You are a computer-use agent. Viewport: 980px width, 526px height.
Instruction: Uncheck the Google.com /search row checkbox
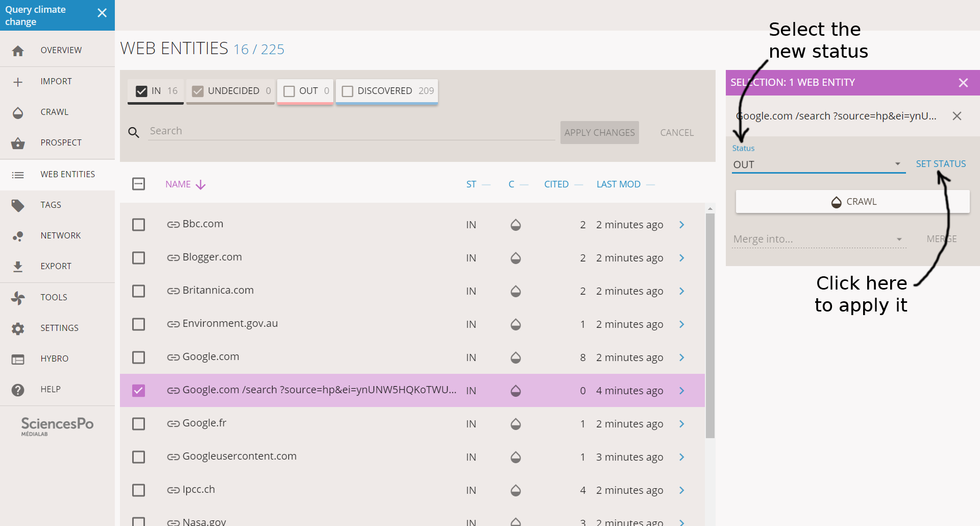tap(138, 391)
